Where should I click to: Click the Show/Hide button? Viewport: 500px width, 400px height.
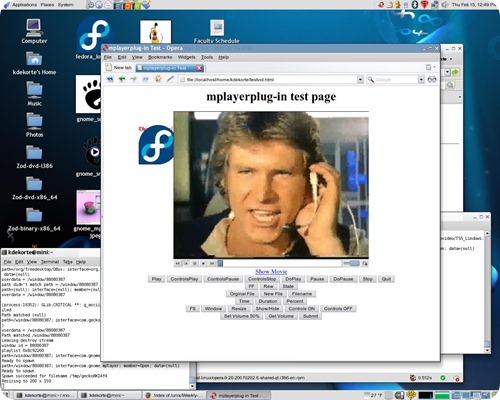267,309
